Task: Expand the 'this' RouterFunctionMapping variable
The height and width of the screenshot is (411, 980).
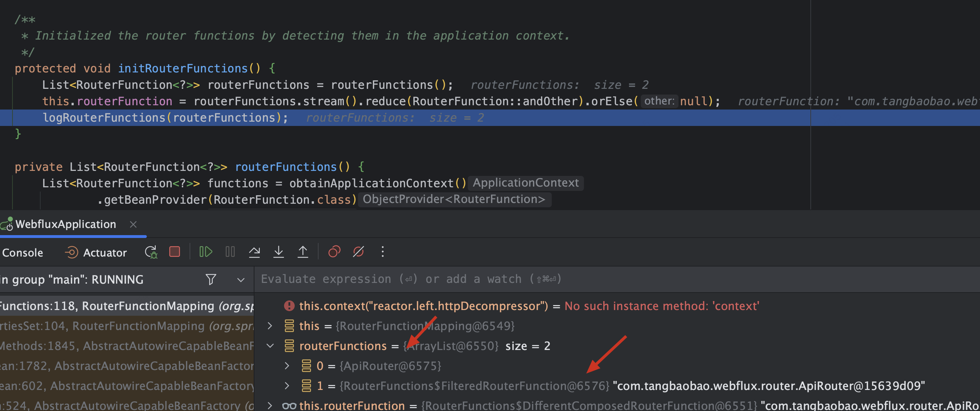Action: point(270,326)
